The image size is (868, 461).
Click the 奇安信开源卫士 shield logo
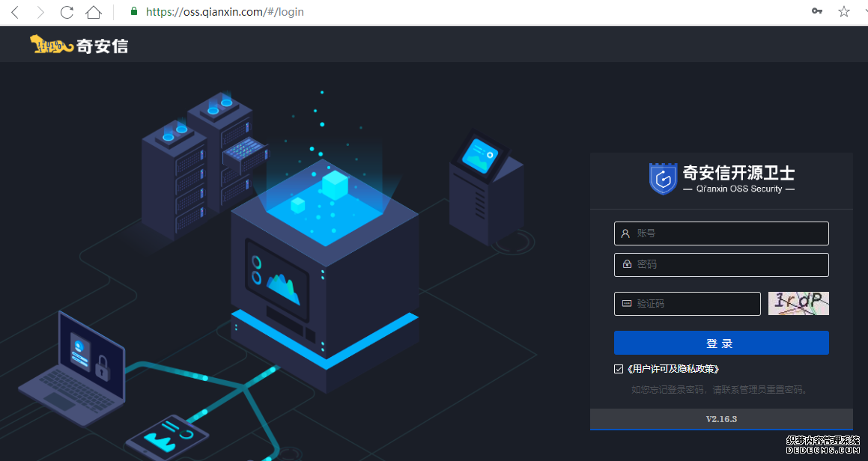point(663,179)
